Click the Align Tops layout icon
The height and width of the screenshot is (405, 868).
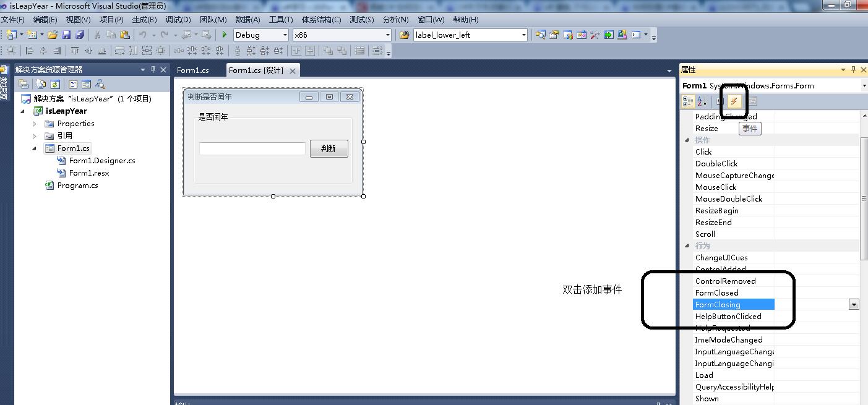coord(75,51)
